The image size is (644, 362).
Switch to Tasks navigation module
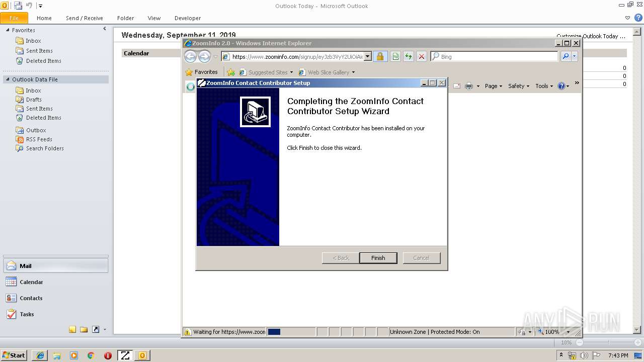(x=55, y=314)
